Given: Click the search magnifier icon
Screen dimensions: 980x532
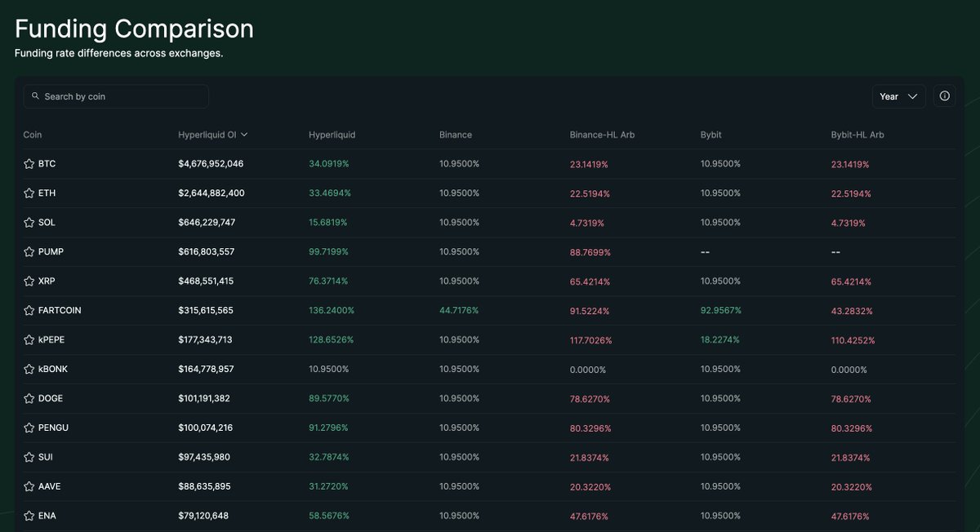Looking at the screenshot, I should [35, 96].
